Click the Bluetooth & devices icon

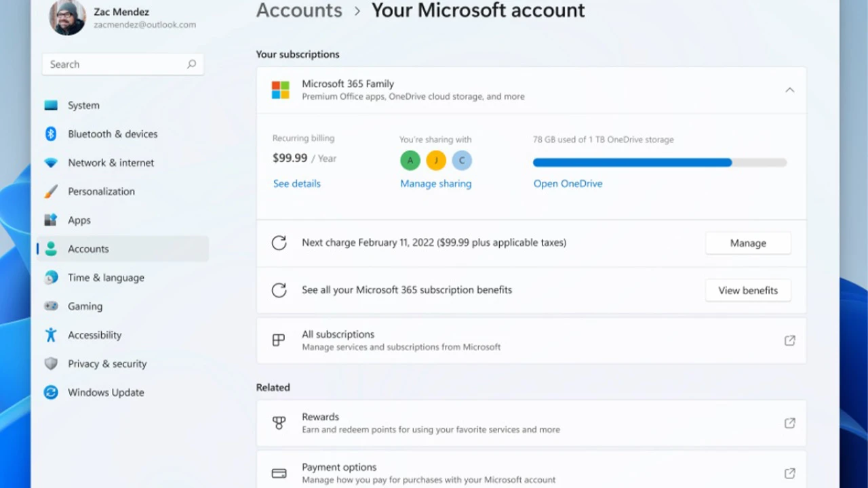click(51, 134)
